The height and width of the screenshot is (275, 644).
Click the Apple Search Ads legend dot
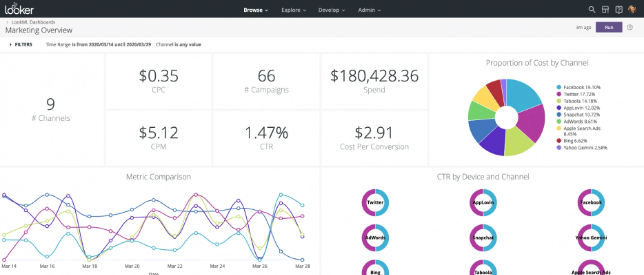pyautogui.click(x=559, y=128)
